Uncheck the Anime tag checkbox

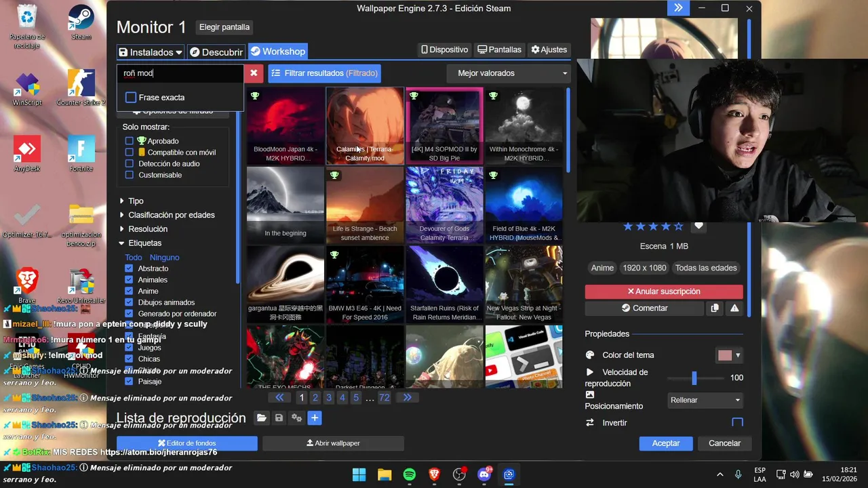(129, 291)
